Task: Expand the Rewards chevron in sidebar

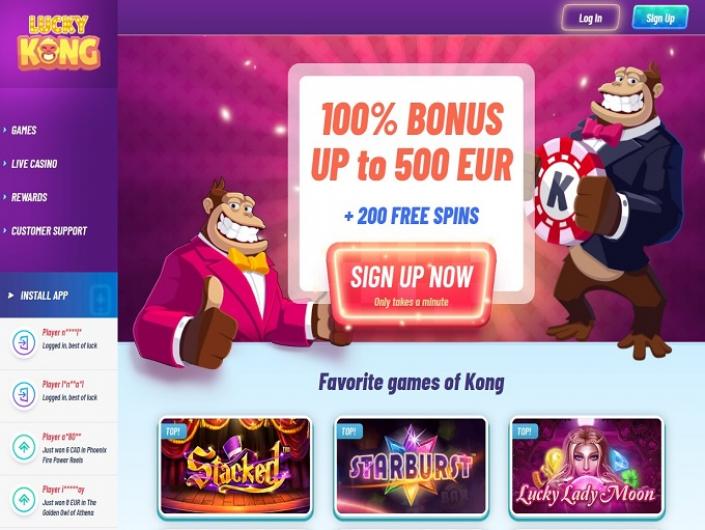Action: (4, 197)
